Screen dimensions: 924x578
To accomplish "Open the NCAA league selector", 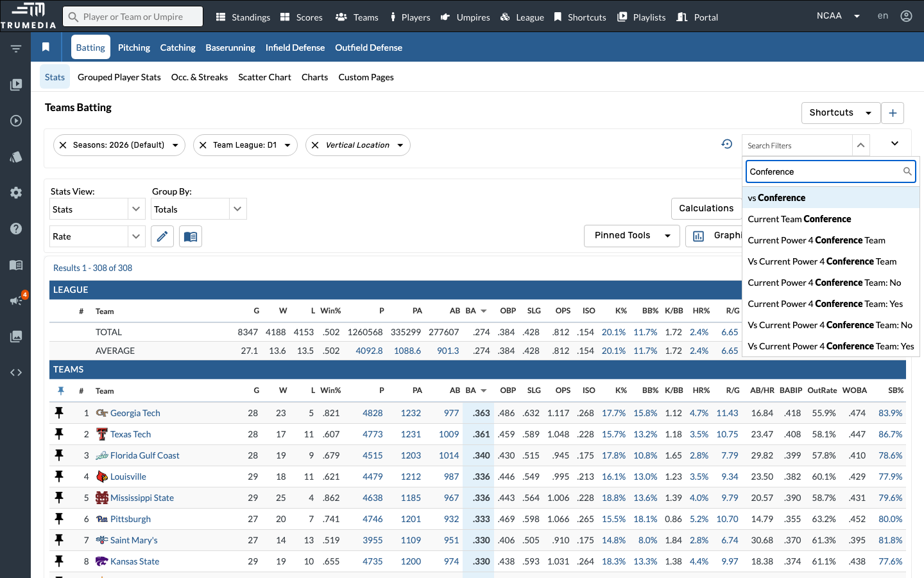I will point(838,16).
